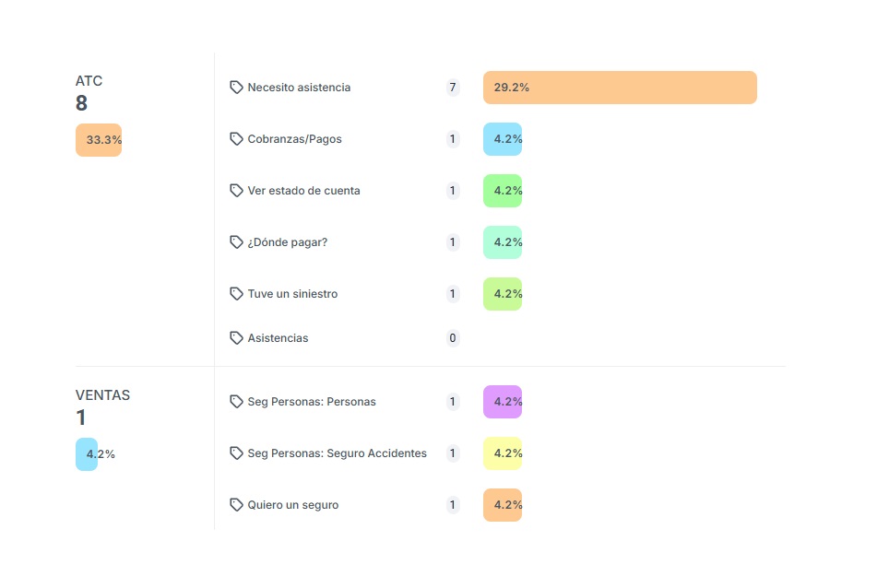Click the tag icon beside Necesito asistencia
889x588 pixels.
click(x=236, y=88)
